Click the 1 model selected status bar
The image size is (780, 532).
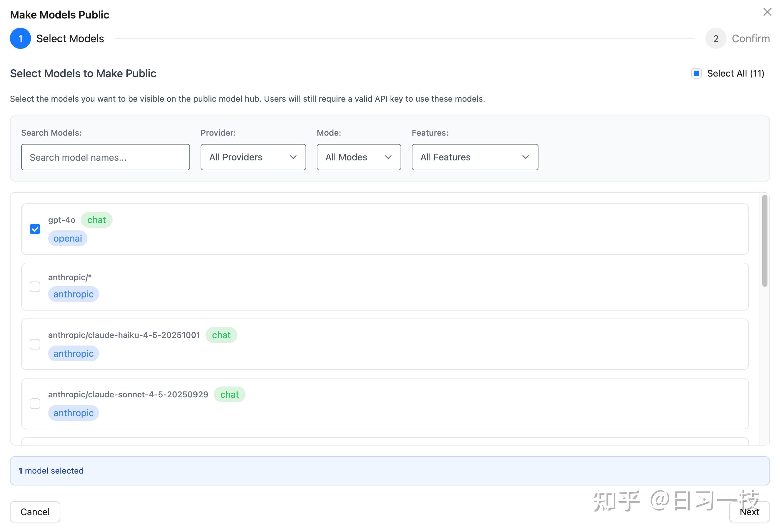[390, 471]
